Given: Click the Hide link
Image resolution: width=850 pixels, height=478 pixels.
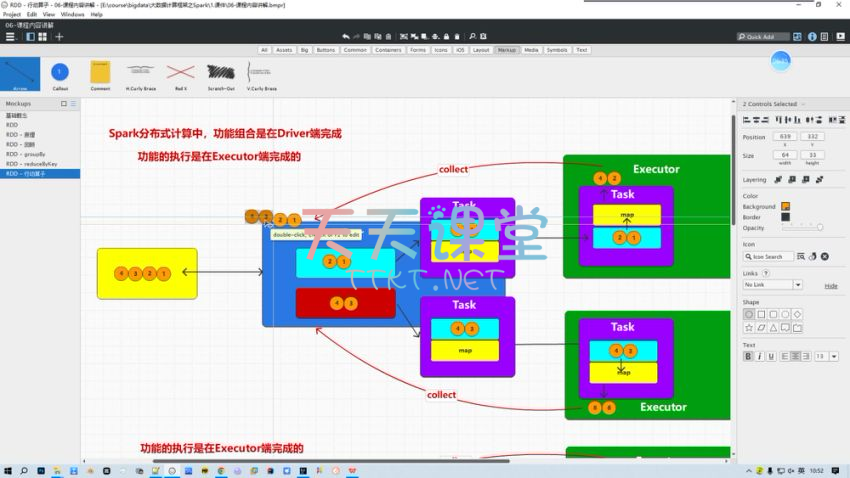Looking at the screenshot, I should pyautogui.click(x=831, y=286).
